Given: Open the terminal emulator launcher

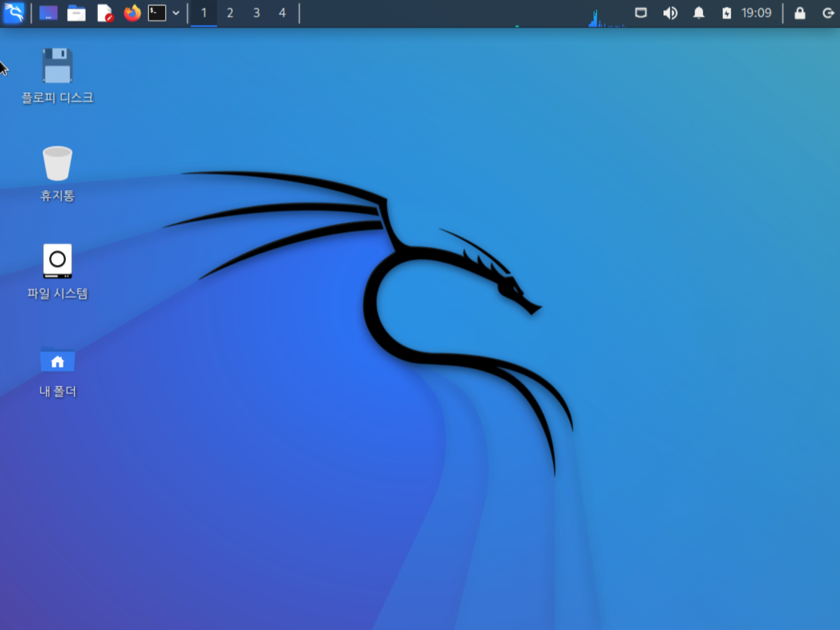Looking at the screenshot, I should click(x=157, y=12).
